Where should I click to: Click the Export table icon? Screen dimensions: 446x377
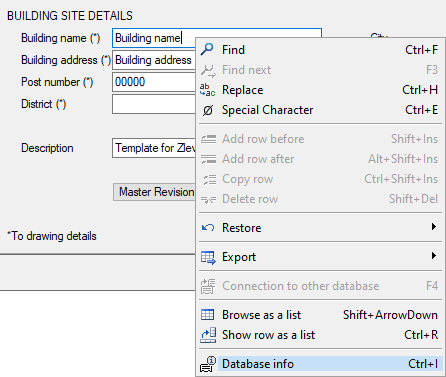tap(208, 257)
